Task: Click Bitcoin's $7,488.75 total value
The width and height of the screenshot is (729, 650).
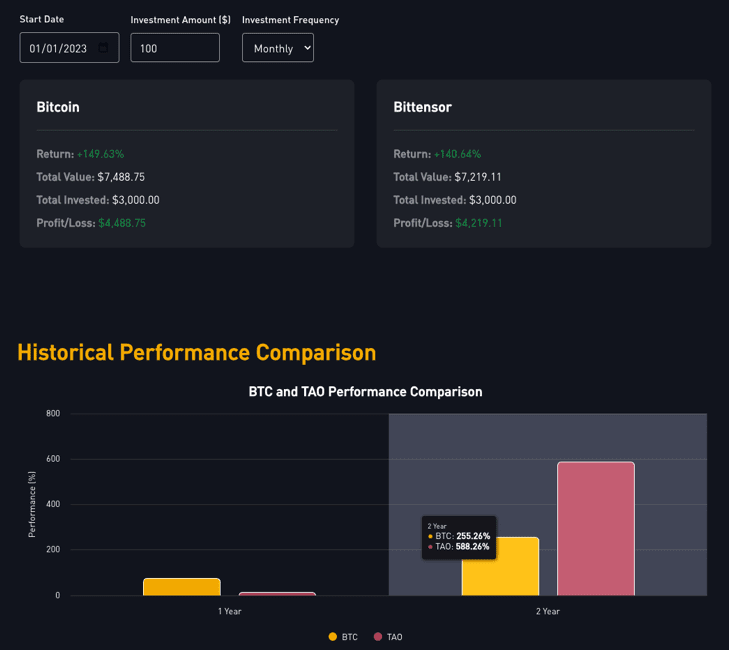Action: click(x=121, y=177)
